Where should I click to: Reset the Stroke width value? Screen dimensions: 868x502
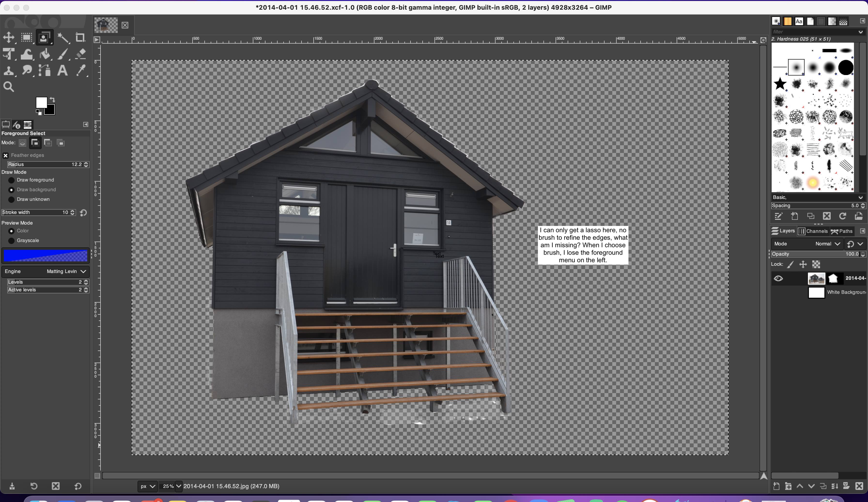tap(83, 213)
